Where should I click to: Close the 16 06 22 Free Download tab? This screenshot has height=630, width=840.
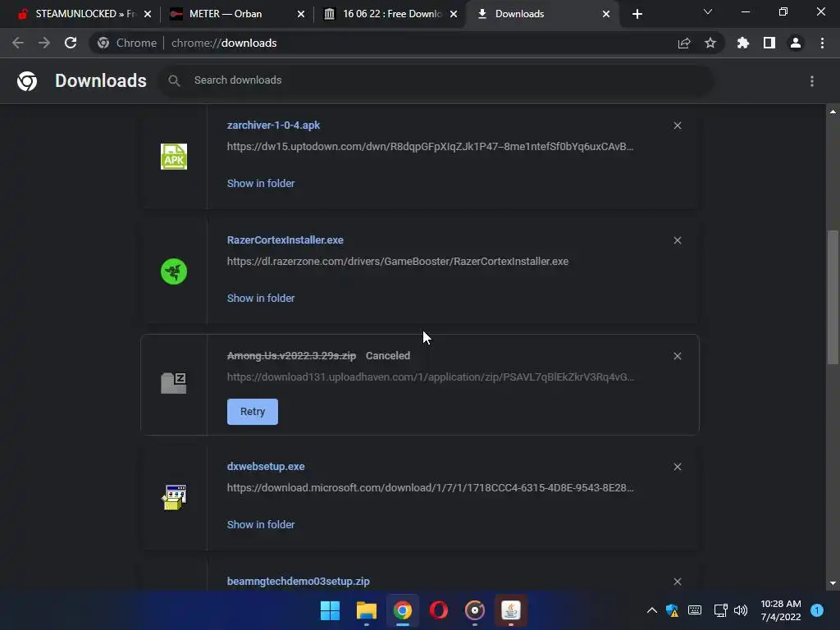coord(454,14)
